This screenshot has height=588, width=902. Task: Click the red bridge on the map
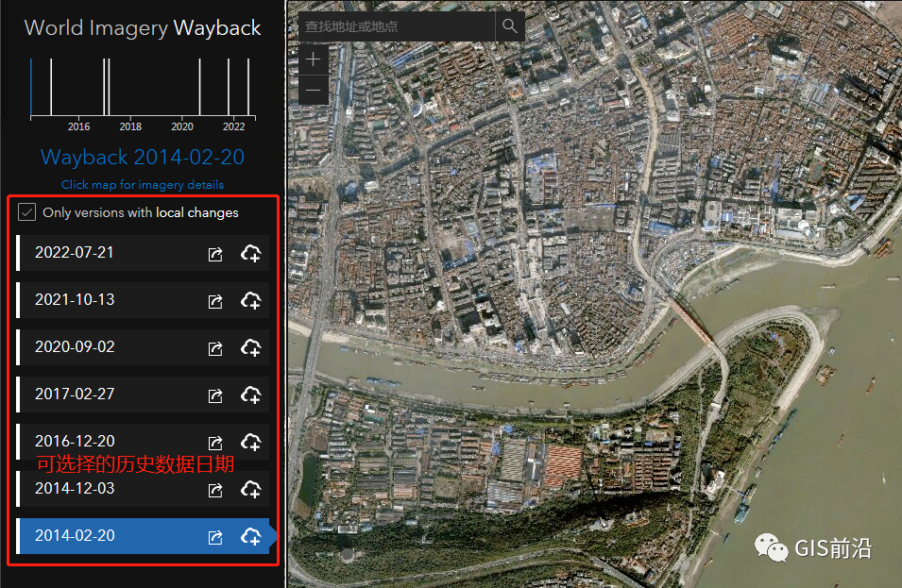coord(692,320)
